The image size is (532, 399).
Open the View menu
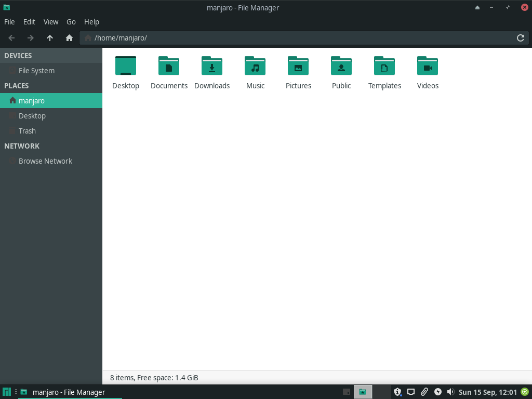point(51,22)
